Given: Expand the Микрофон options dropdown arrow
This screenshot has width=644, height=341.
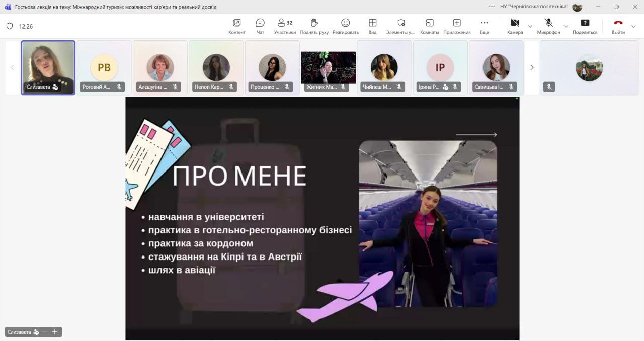Looking at the screenshot, I should tap(566, 26).
